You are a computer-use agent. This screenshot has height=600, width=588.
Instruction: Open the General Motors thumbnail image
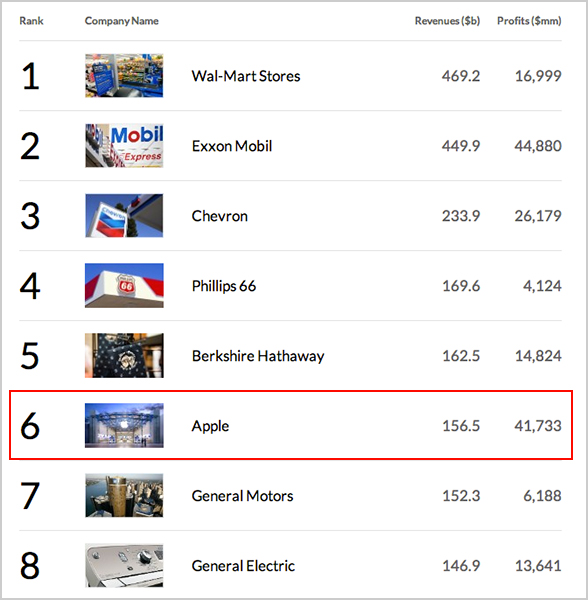point(124,496)
